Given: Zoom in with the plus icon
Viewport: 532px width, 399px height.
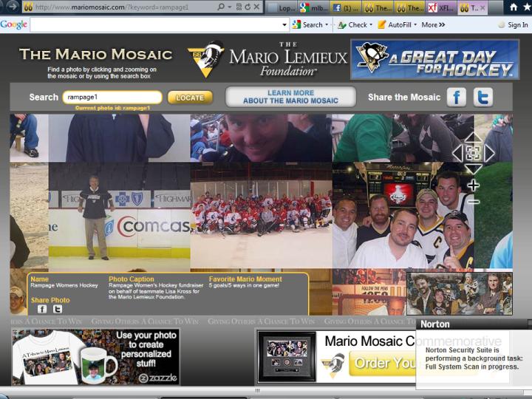Looking at the screenshot, I should [474, 185].
